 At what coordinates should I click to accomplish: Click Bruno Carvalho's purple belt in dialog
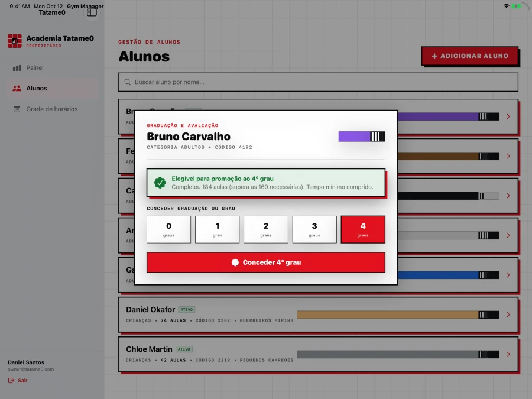362,137
